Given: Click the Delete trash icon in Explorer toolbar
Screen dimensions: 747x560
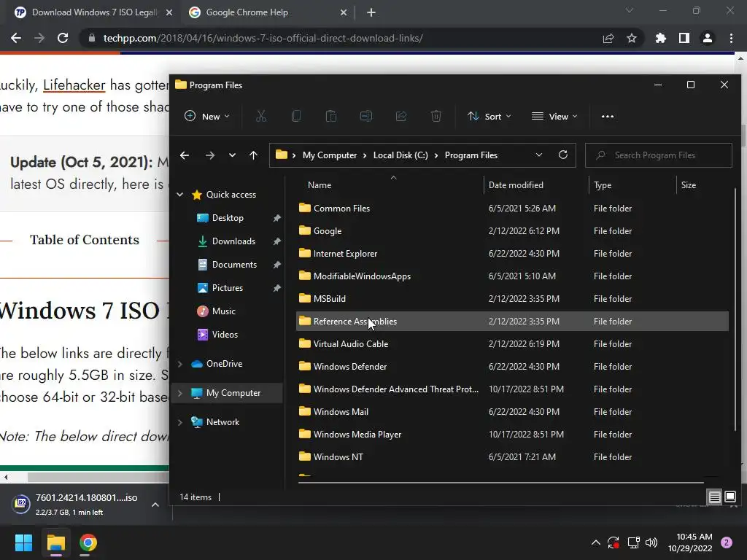Looking at the screenshot, I should (x=436, y=116).
